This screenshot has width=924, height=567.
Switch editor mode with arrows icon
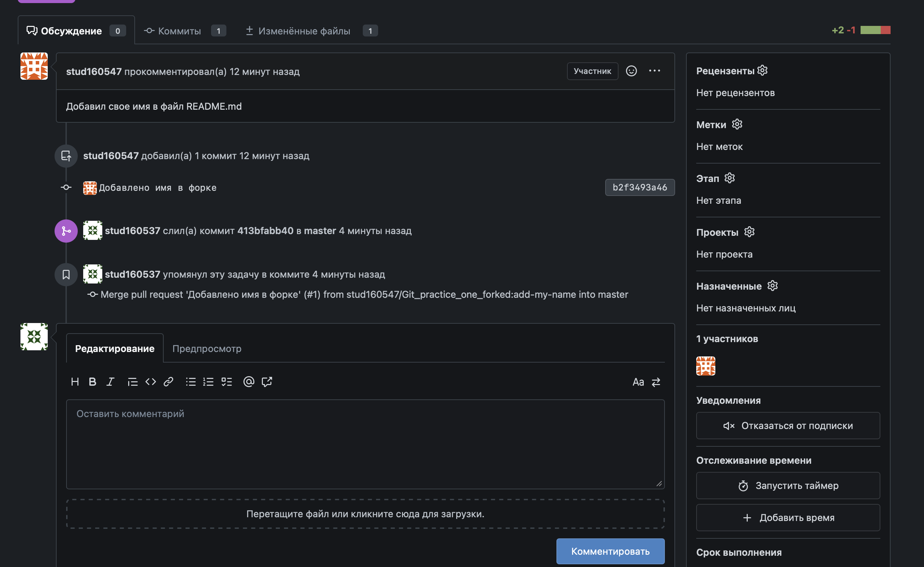(655, 382)
